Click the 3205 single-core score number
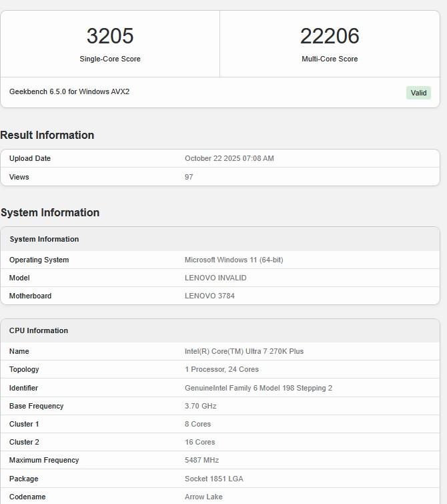The image size is (447, 504). coord(110,36)
